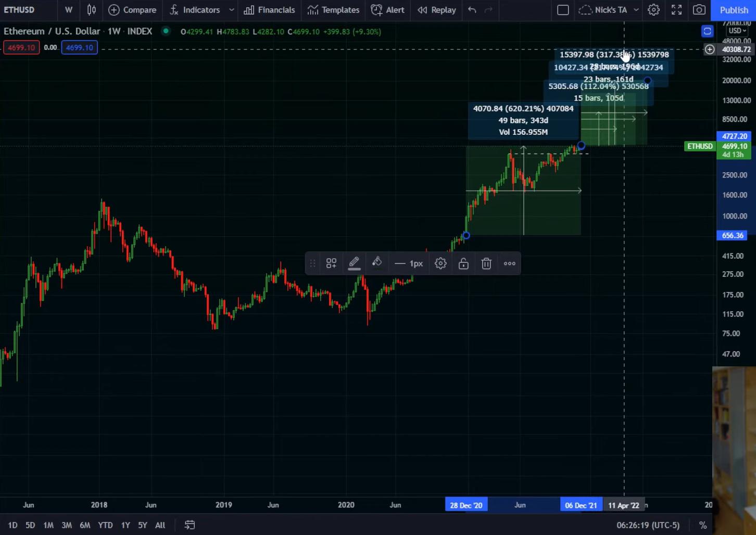Change the W weekly interval
The height and width of the screenshot is (535, 756).
(69, 10)
